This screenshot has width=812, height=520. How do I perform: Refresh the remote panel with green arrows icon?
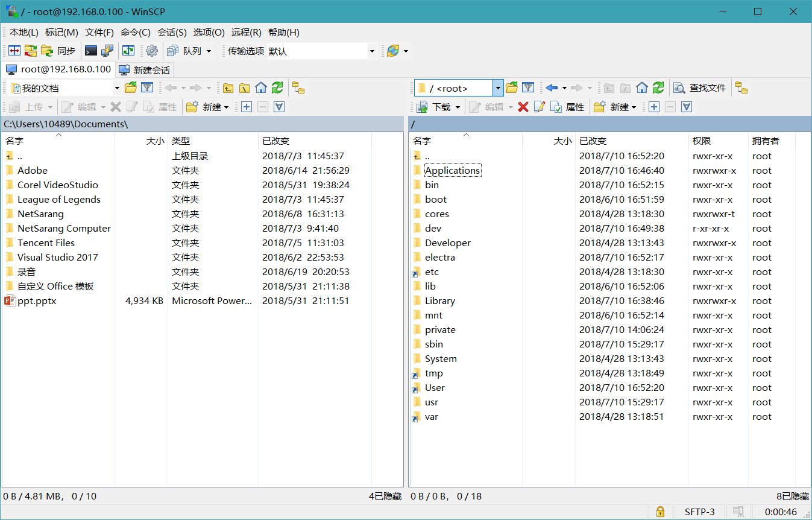pyautogui.click(x=658, y=88)
